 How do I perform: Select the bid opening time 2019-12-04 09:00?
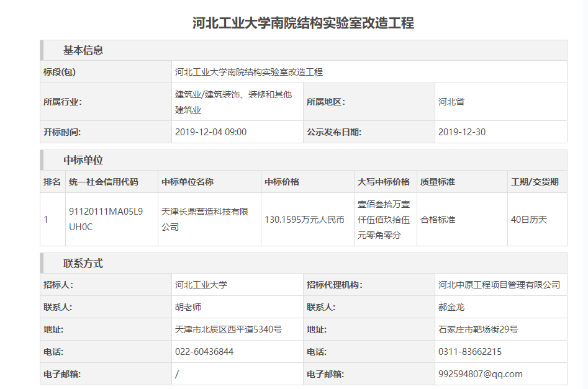click(x=210, y=132)
